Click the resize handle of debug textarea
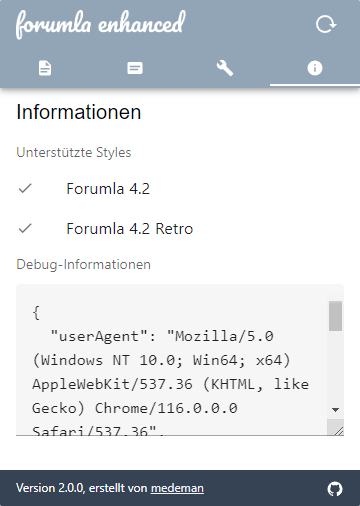Screen dimensions: 360x506 click(x=338, y=430)
